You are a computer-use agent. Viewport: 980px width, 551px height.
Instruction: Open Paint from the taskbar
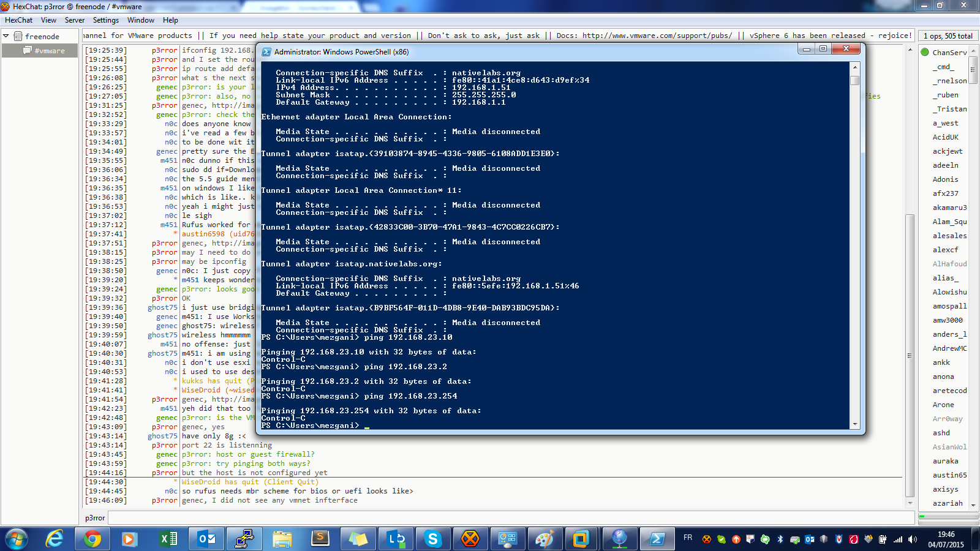click(544, 539)
